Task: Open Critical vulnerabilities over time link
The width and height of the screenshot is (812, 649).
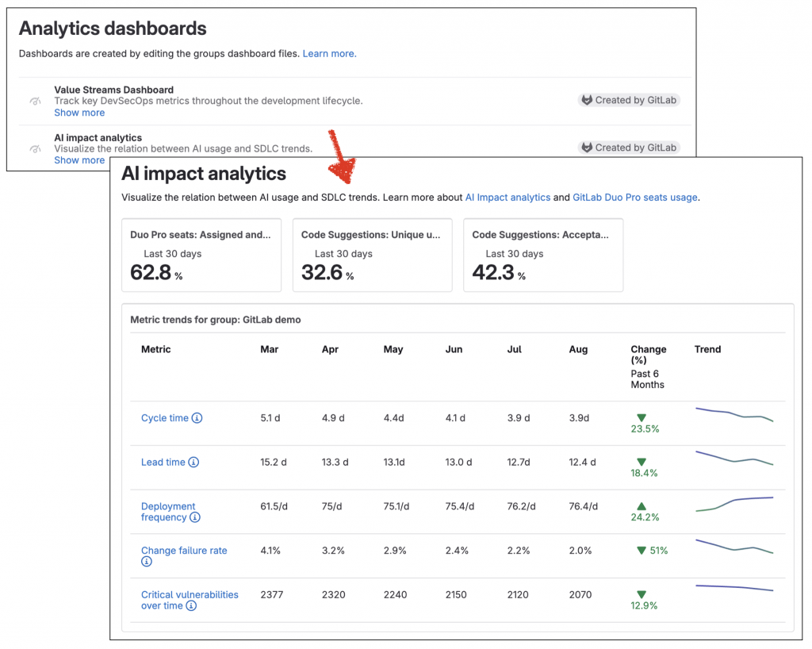Action: (190, 601)
